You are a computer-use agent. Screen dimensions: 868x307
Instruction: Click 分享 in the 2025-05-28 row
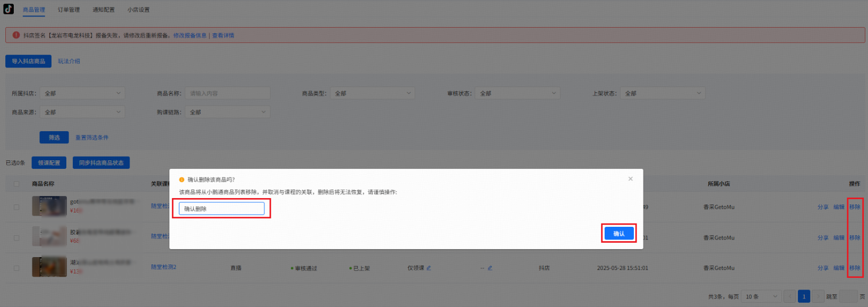[823, 268]
